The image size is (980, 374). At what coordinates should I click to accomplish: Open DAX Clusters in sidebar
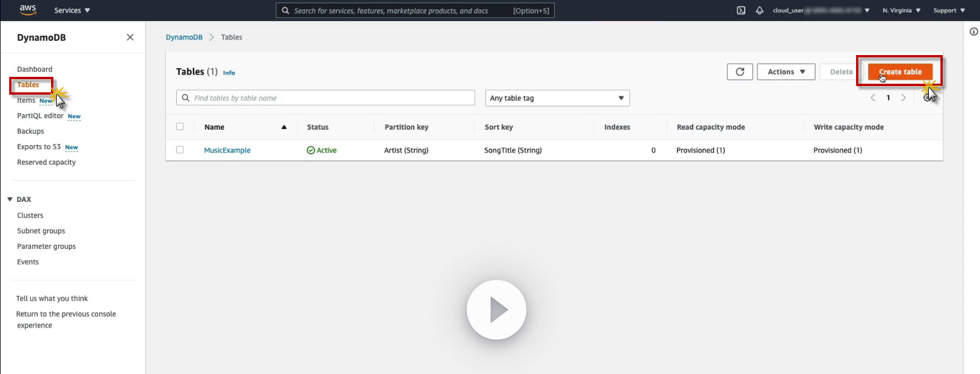click(30, 216)
